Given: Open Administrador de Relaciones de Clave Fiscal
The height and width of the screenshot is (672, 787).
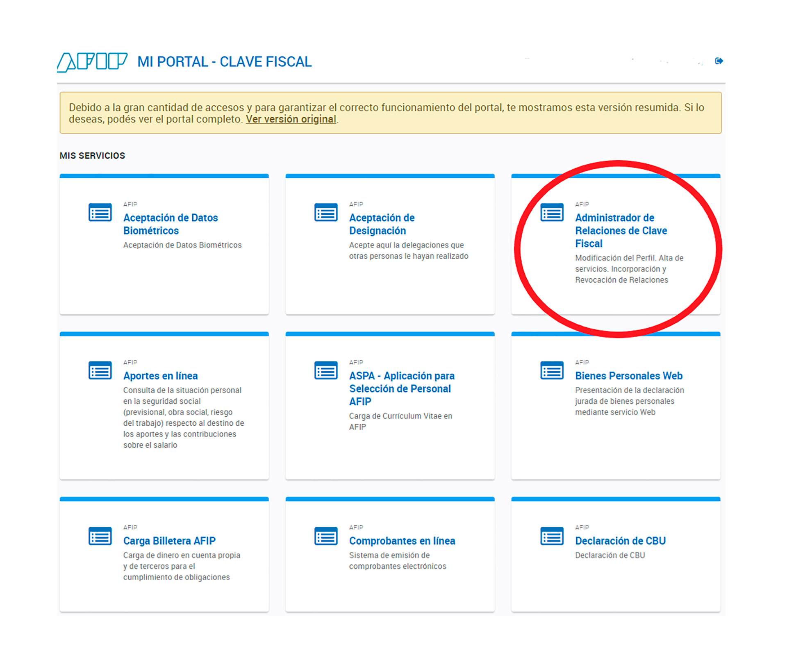Looking at the screenshot, I should [621, 231].
